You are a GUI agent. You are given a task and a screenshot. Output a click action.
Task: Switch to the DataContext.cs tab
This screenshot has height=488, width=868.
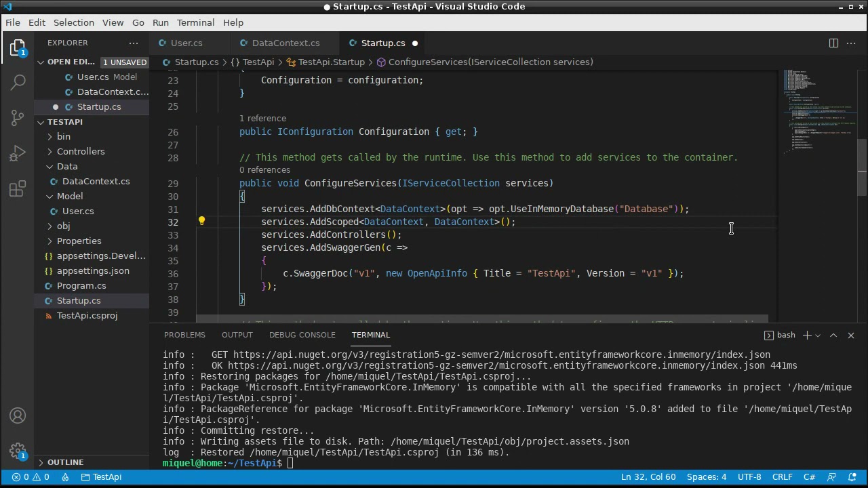click(285, 43)
